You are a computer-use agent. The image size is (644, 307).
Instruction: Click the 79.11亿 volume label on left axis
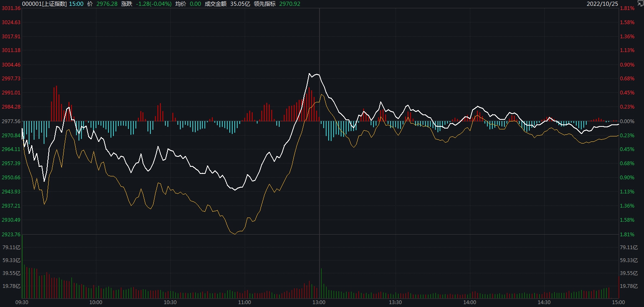pyautogui.click(x=12, y=248)
